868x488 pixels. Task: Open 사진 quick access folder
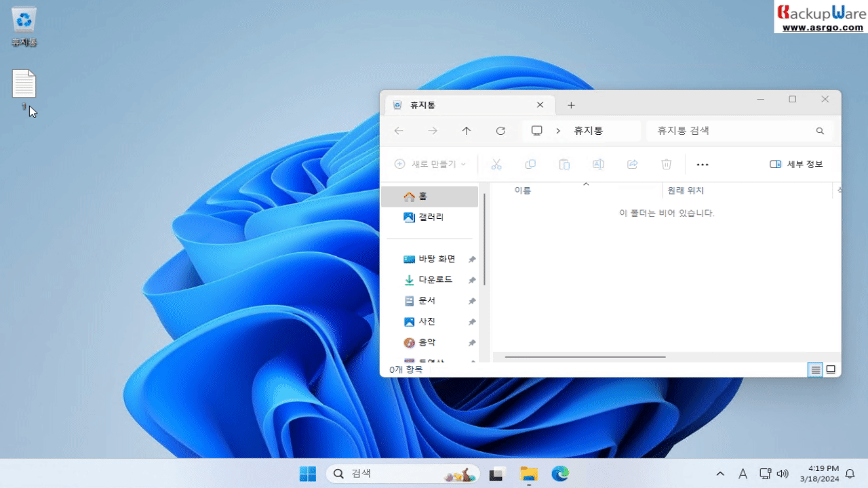pyautogui.click(x=429, y=322)
